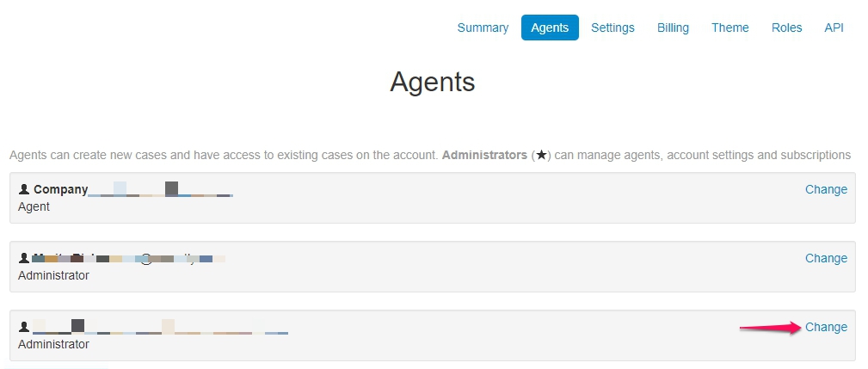This screenshot has height=369, width=868.
Task: Click Change next to the red arrow
Action: click(x=826, y=327)
